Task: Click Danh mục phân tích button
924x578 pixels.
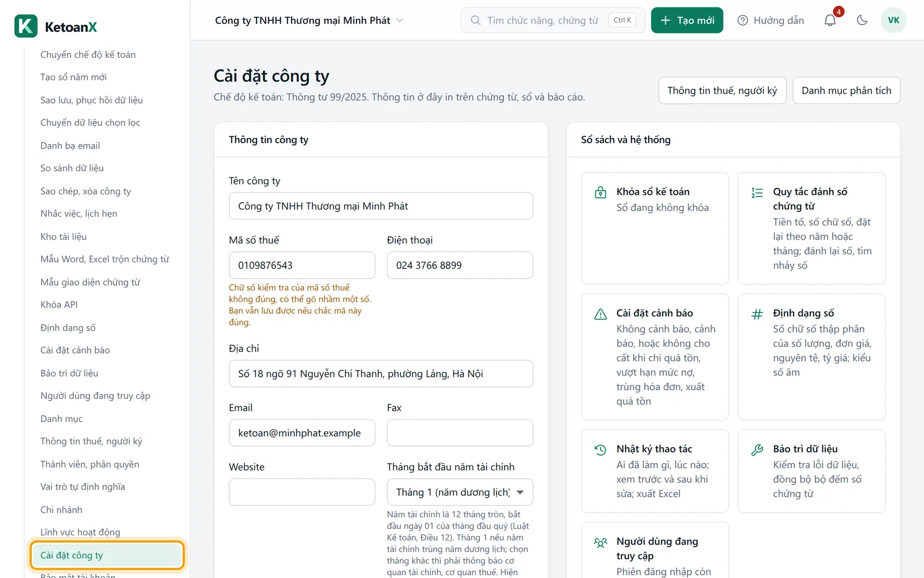Action: coord(846,90)
